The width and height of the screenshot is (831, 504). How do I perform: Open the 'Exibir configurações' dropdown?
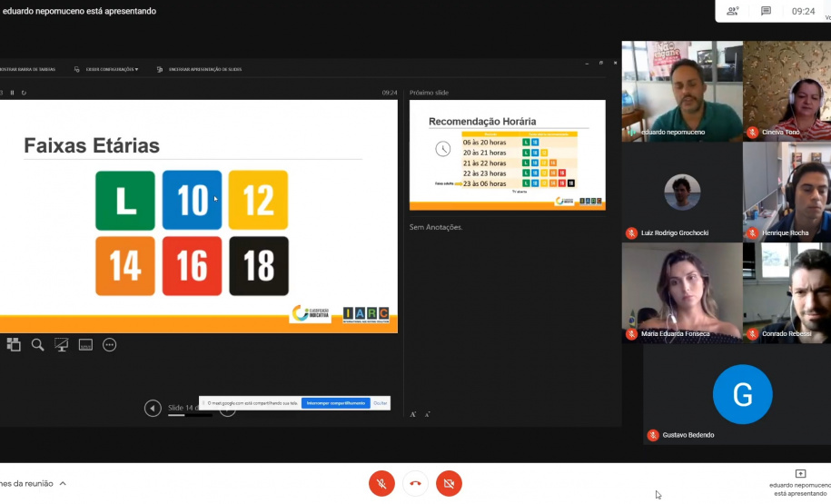(111, 69)
